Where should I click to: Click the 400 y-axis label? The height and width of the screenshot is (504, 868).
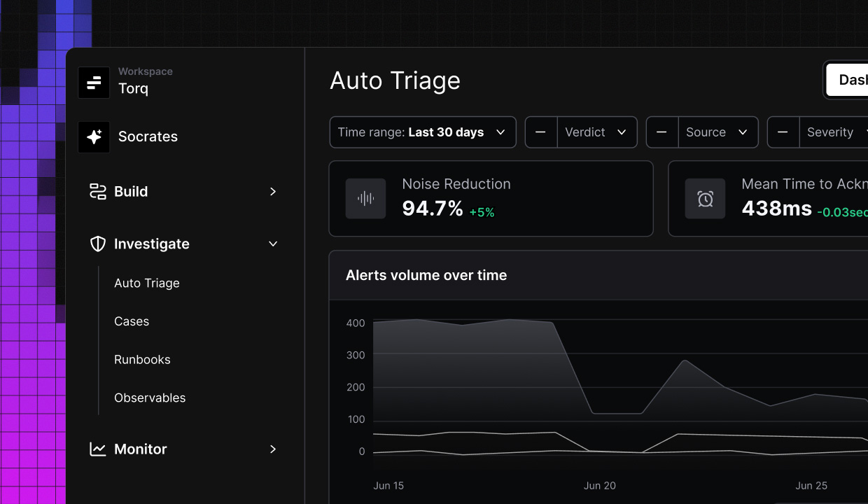point(356,323)
